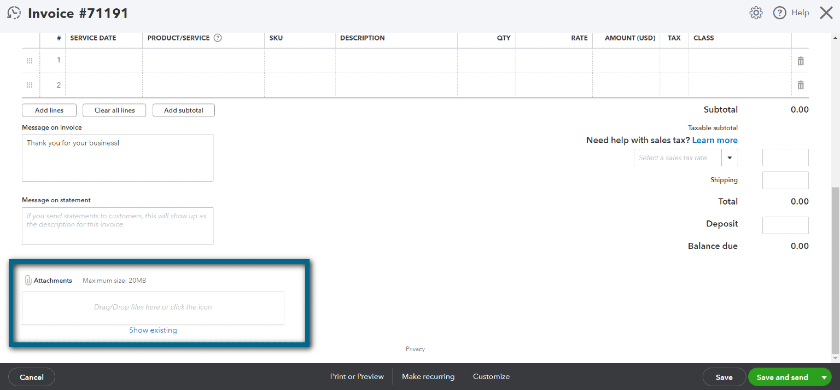840x390 pixels.
Task: Open the Save and send arrow menu
Action: point(824,377)
